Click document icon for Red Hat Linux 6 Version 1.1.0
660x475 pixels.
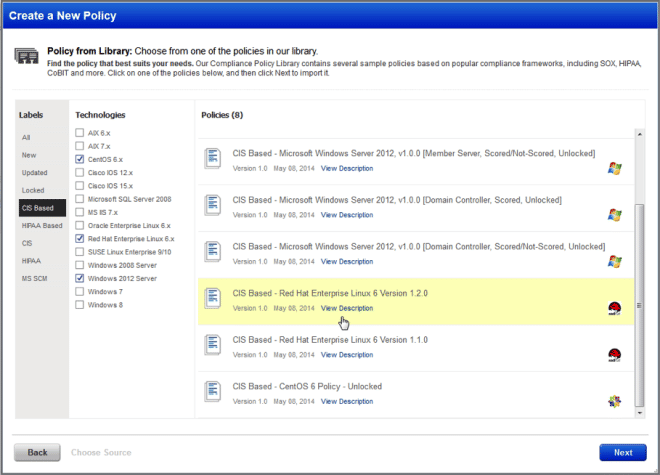tap(213, 345)
